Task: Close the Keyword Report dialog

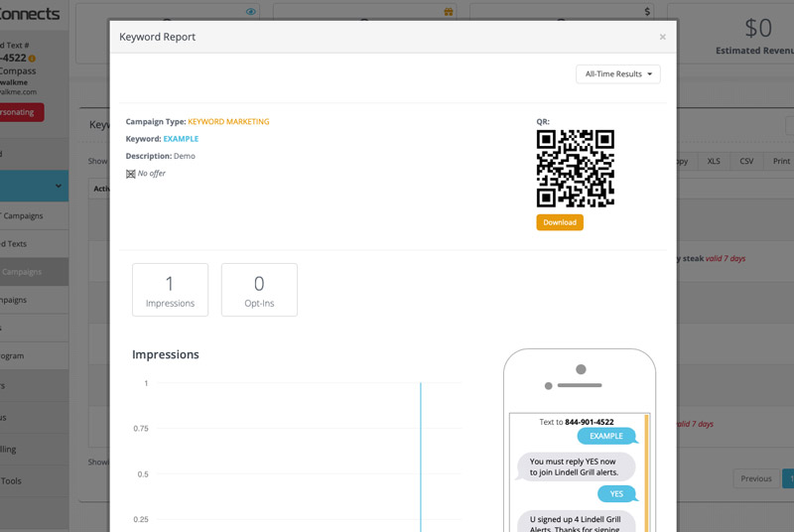Action: [662, 37]
